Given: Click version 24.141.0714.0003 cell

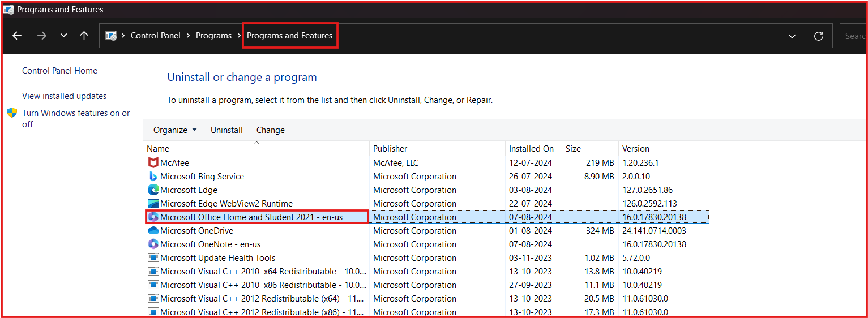Looking at the screenshot, I should point(654,231).
